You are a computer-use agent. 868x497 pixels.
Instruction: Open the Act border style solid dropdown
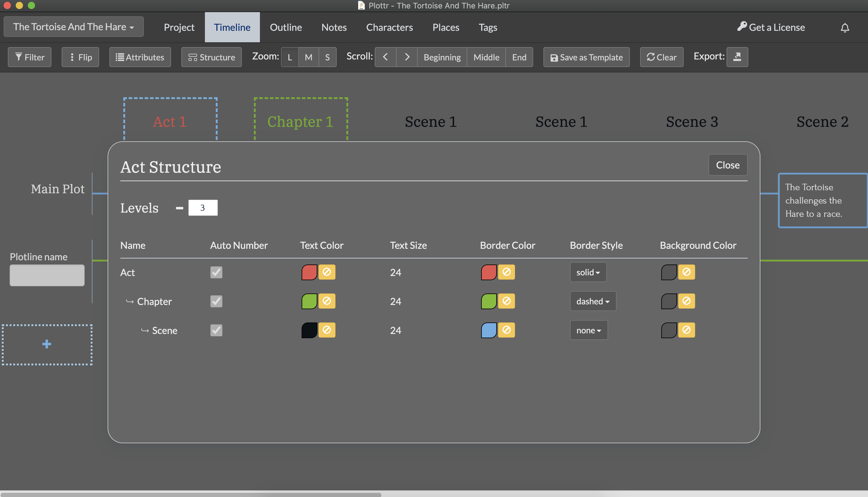[x=588, y=272]
